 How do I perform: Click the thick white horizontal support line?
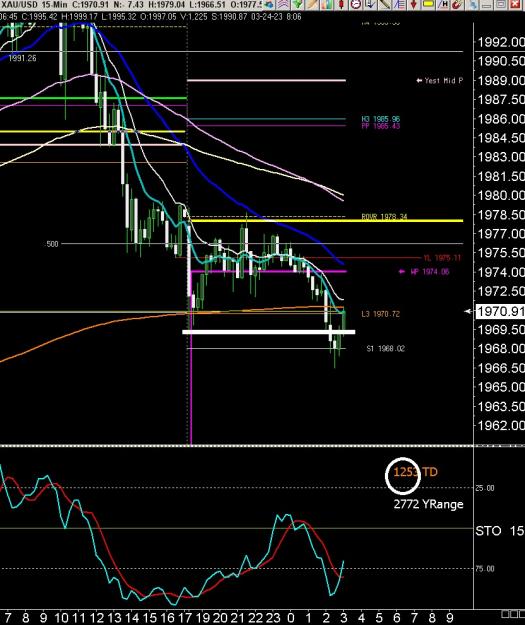(x=269, y=332)
